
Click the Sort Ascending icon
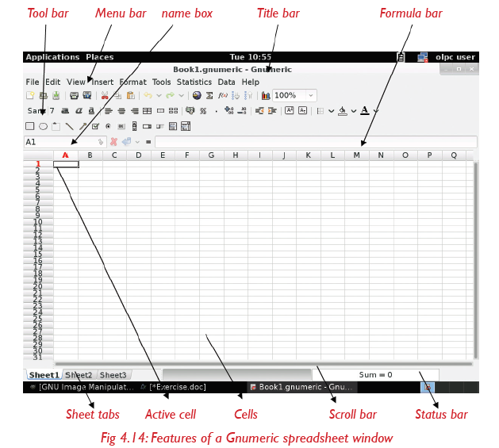pos(236,95)
